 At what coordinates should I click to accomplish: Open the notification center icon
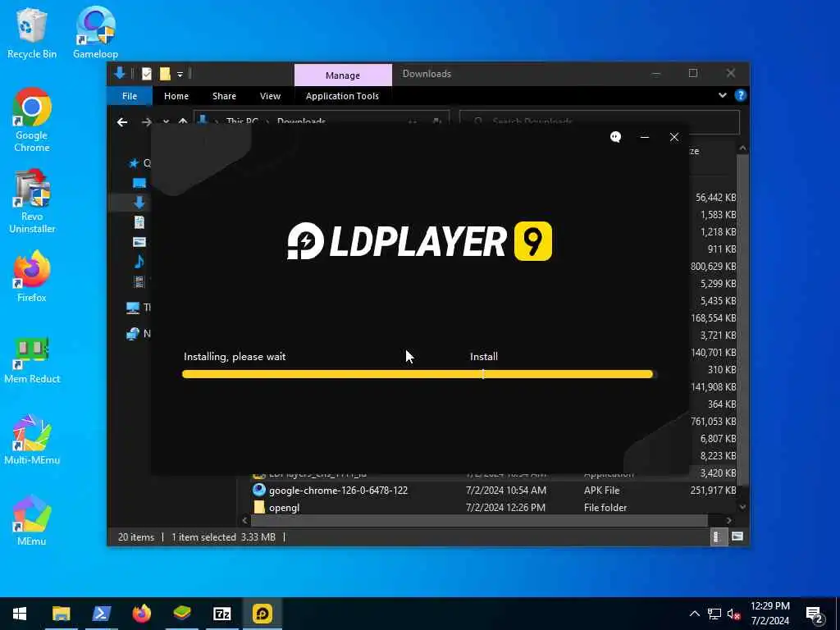coord(815,614)
